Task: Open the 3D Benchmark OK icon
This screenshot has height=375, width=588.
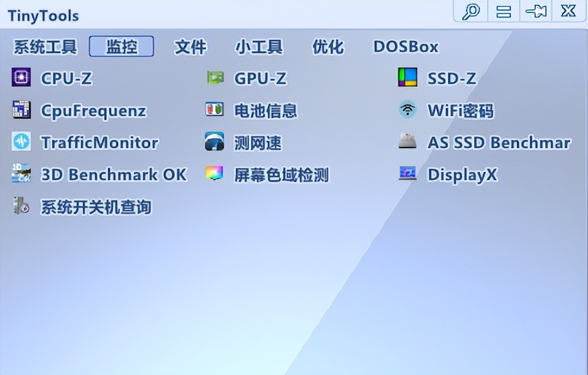Action: coord(21,173)
